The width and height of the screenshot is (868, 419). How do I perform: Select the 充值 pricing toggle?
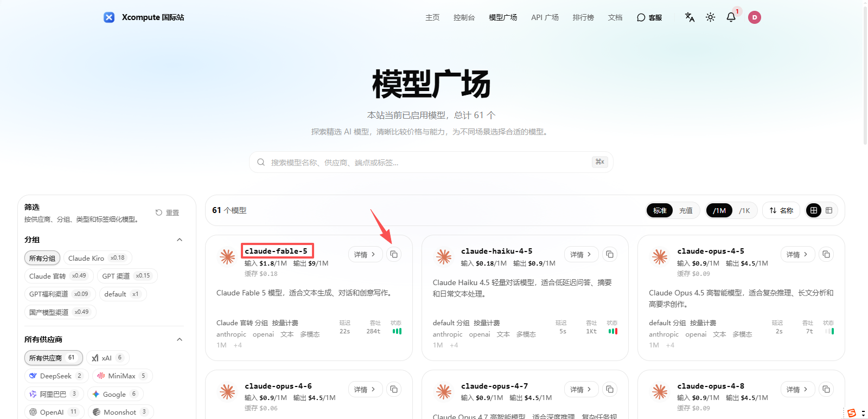[686, 210]
